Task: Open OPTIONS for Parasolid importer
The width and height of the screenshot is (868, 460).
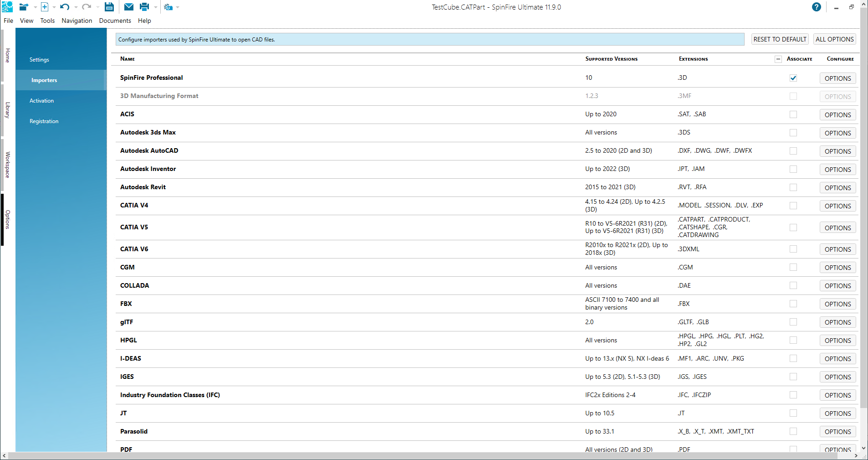Action: [x=837, y=432]
